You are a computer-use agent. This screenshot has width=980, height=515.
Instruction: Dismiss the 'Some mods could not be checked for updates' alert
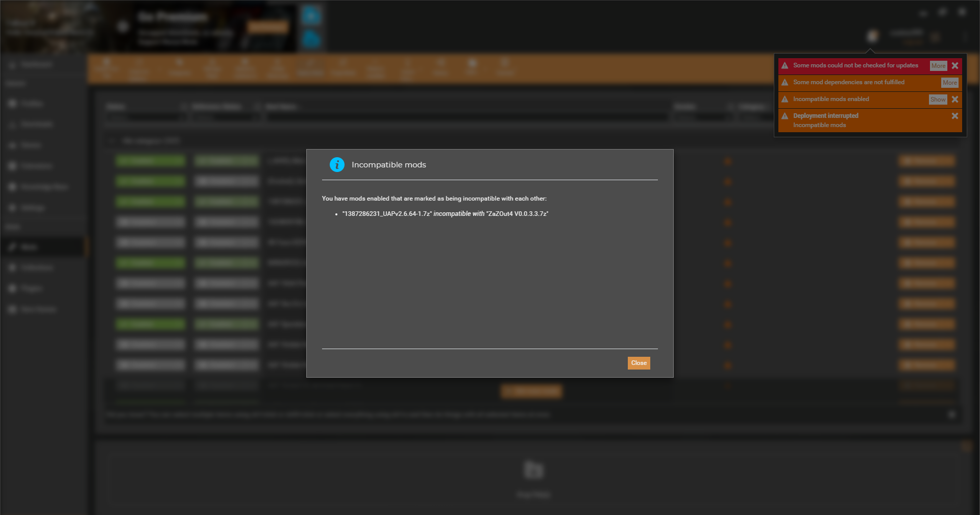point(955,65)
